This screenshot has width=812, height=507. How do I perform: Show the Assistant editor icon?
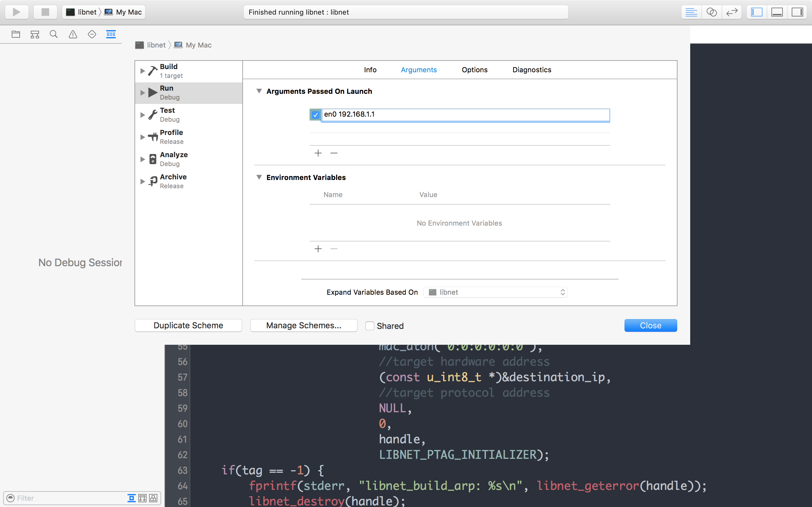tap(711, 12)
